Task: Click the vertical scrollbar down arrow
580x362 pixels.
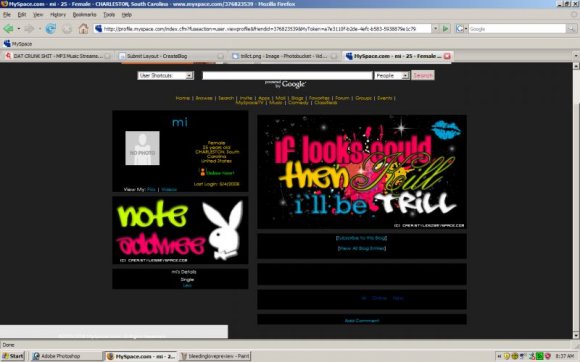Action: [x=576, y=335]
